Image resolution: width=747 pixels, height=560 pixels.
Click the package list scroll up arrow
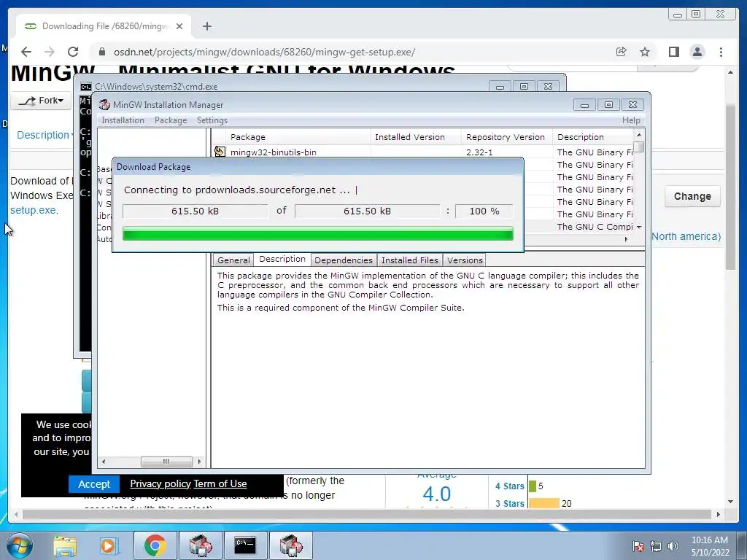639,135
